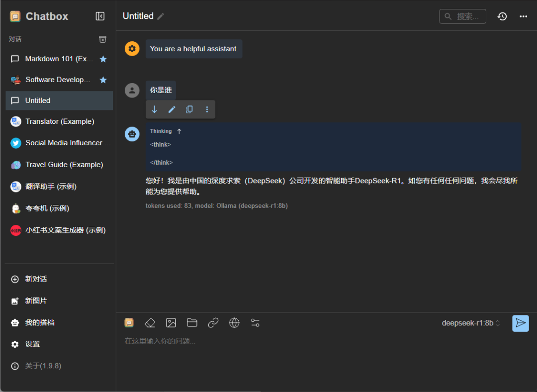The width and height of the screenshot is (537, 392).
Task: Click the tokens used model info line
Action: coord(216,205)
